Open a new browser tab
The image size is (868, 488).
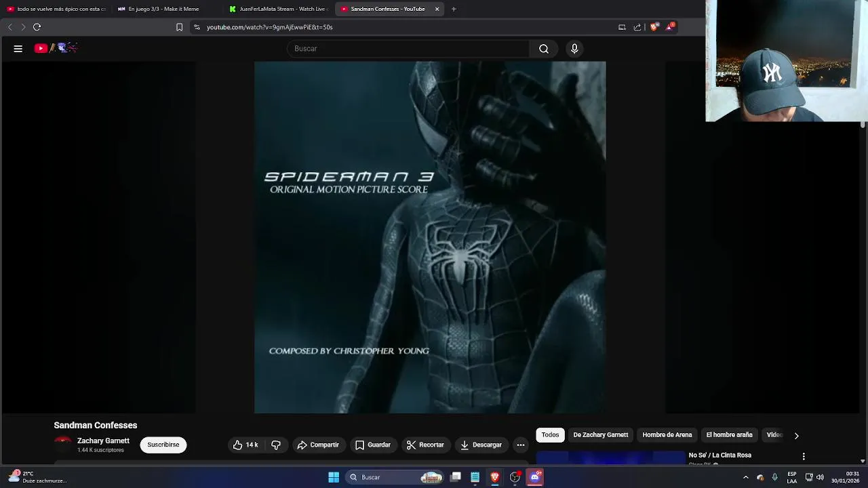click(454, 9)
